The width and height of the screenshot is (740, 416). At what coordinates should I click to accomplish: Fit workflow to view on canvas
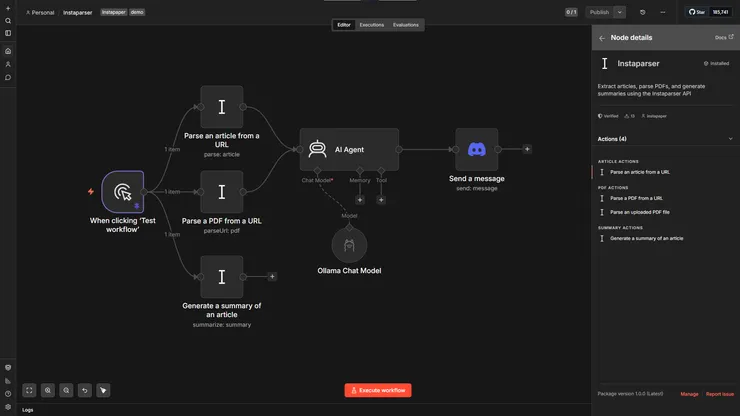pyautogui.click(x=29, y=390)
